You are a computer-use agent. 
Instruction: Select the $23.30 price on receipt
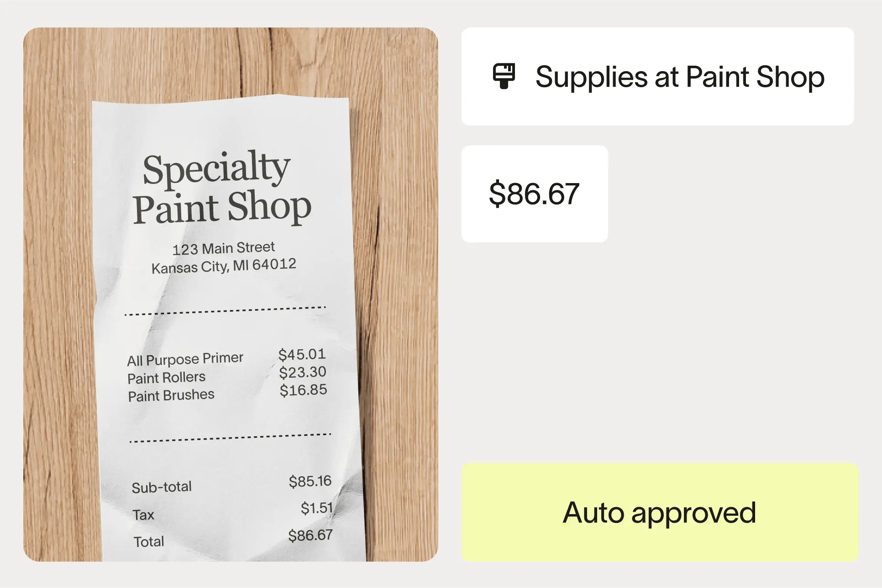tap(303, 373)
